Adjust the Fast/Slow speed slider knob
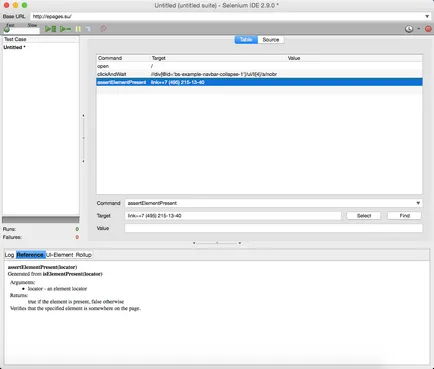Image resolution: width=434 pixels, height=369 pixels. pos(7,30)
